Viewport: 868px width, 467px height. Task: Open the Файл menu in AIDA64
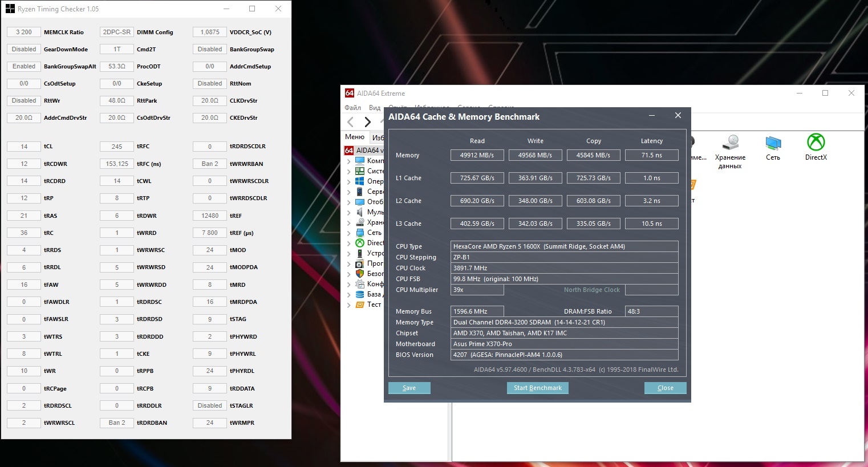[352, 108]
